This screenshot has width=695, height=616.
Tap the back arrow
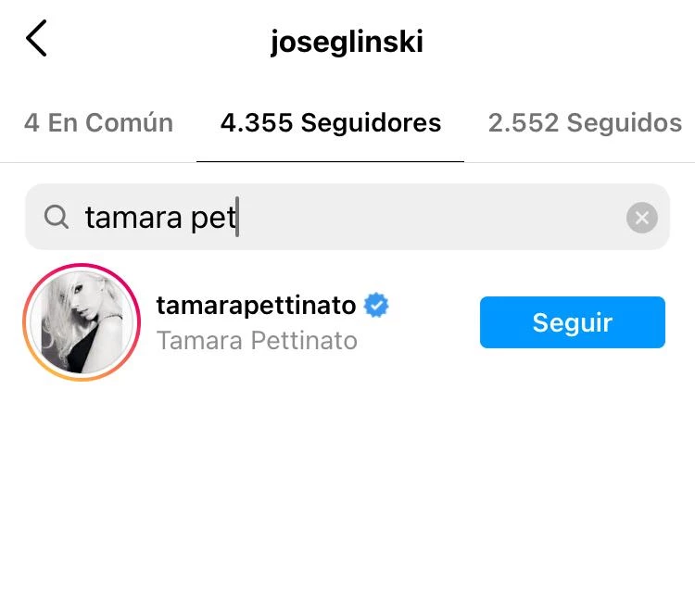[36, 40]
